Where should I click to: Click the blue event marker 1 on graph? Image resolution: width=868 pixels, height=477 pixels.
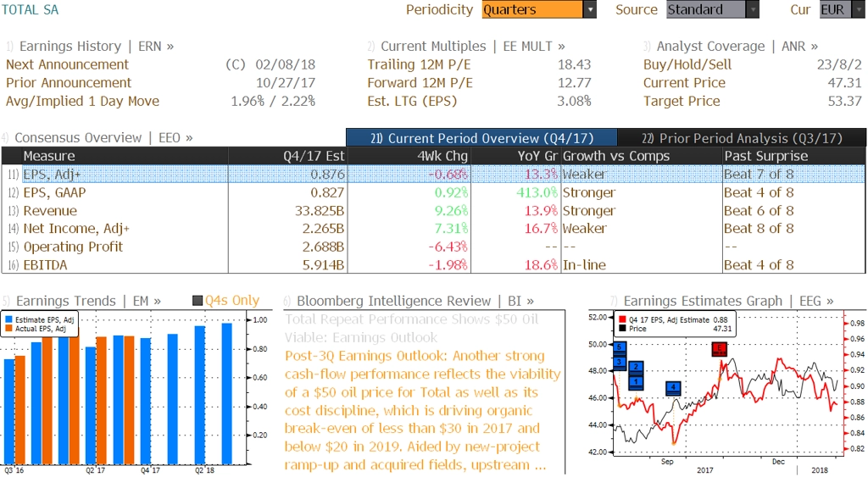(636, 382)
